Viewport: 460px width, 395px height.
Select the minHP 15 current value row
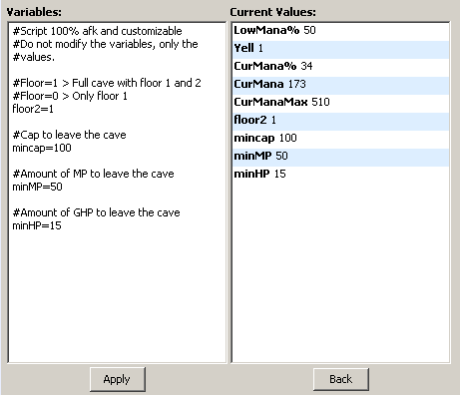(341, 174)
